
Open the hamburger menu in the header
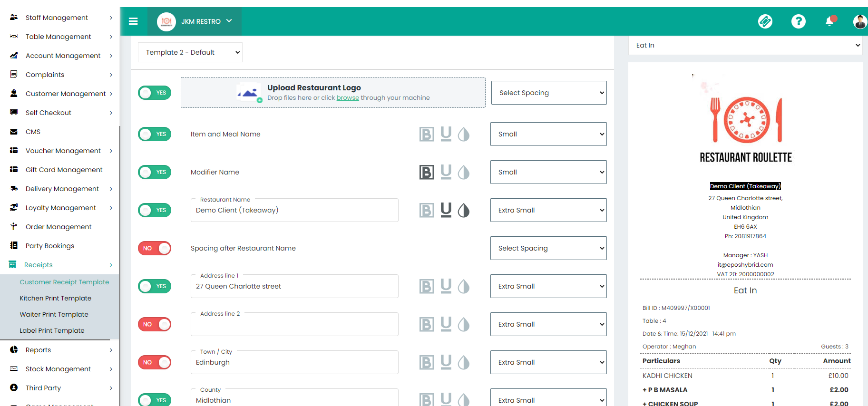[133, 21]
